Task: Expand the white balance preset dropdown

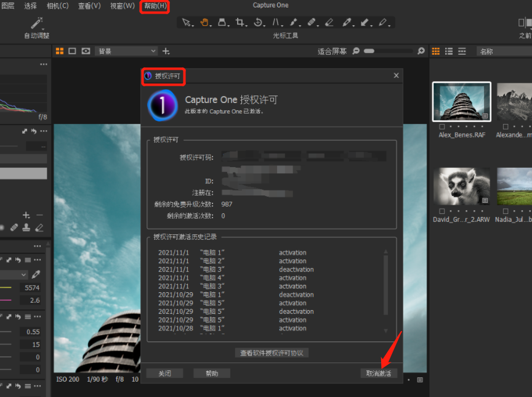Action: point(15,274)
